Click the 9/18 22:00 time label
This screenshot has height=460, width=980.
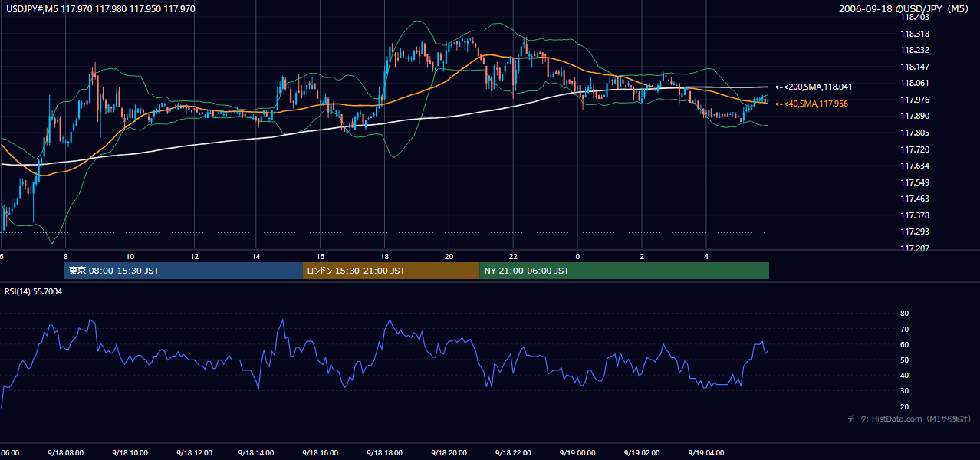[513, 453]
